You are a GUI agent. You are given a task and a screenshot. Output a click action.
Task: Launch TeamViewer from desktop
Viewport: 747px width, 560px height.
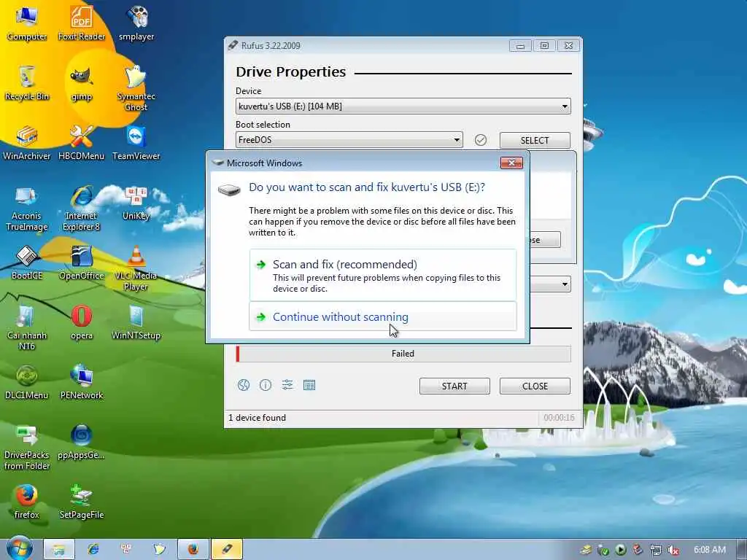coord(136,143)
